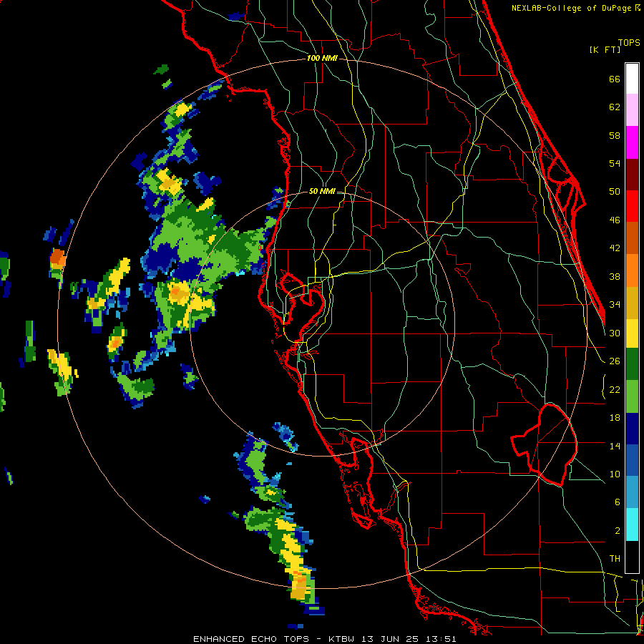Click the 22 legend value
The height and width of the screenshot is (644, 644).
click(615, 390)
